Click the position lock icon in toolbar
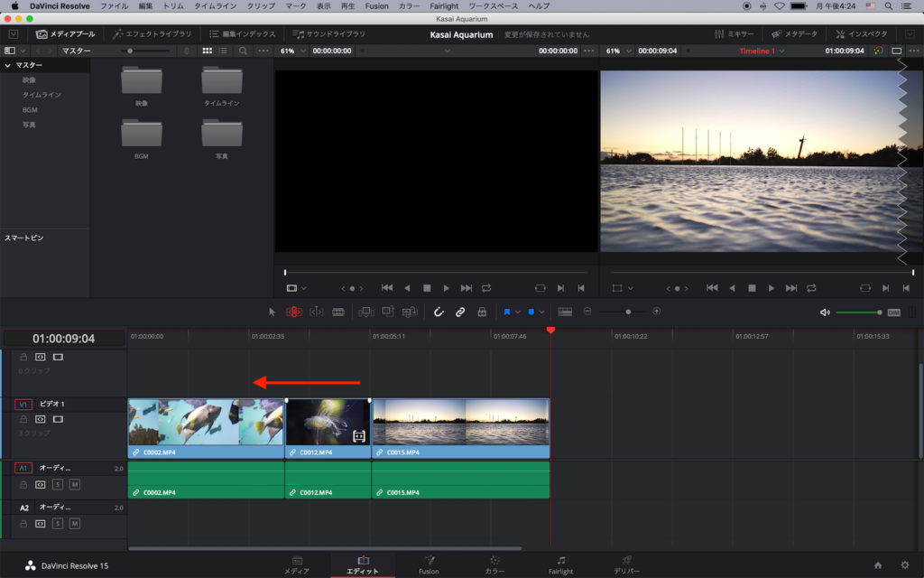The width and height of the screenshot is (924, 578). [482, 312]
